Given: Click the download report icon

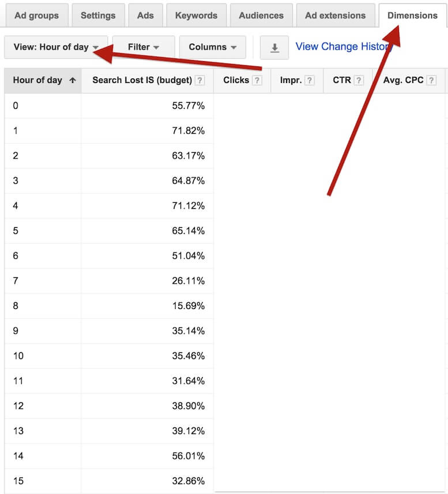Looking at the screenshot, I should [x=274, y=48].
